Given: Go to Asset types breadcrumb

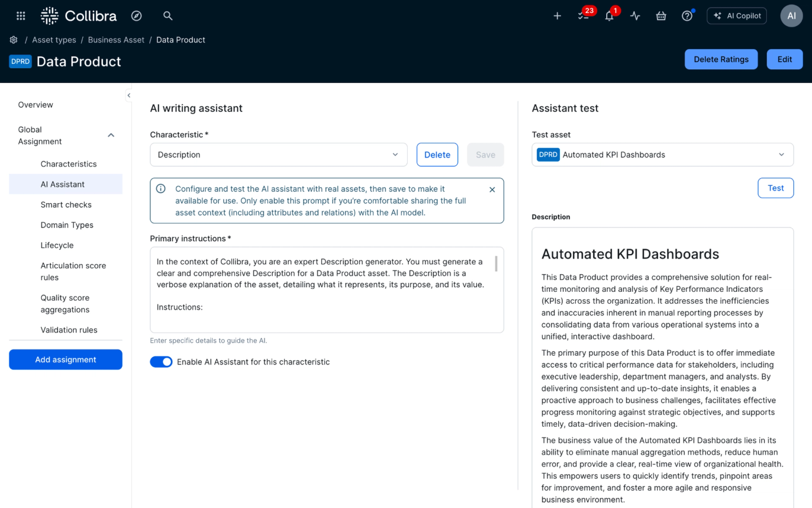Looking at the screenshot, I should [54, 40].
